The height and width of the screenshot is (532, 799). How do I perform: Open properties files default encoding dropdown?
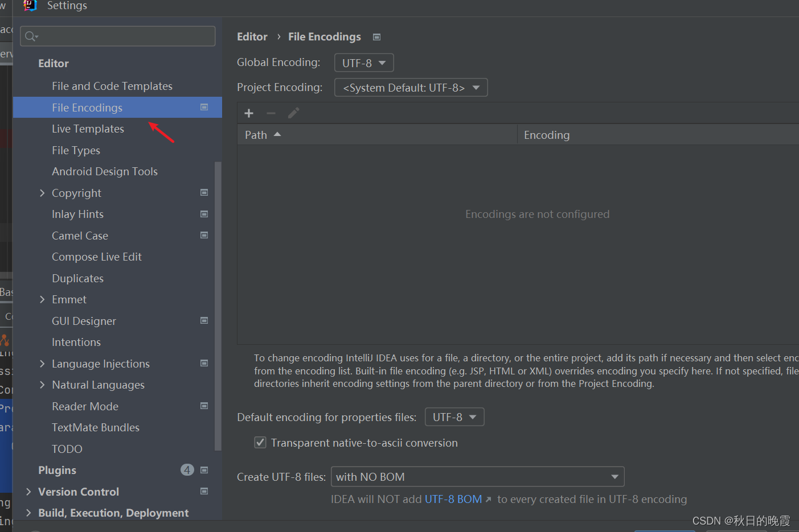tap(454, 417)
